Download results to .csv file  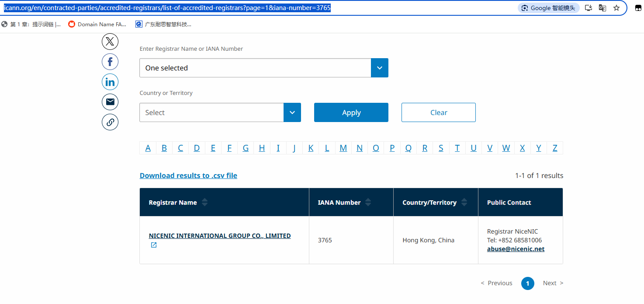pos(188,175)
